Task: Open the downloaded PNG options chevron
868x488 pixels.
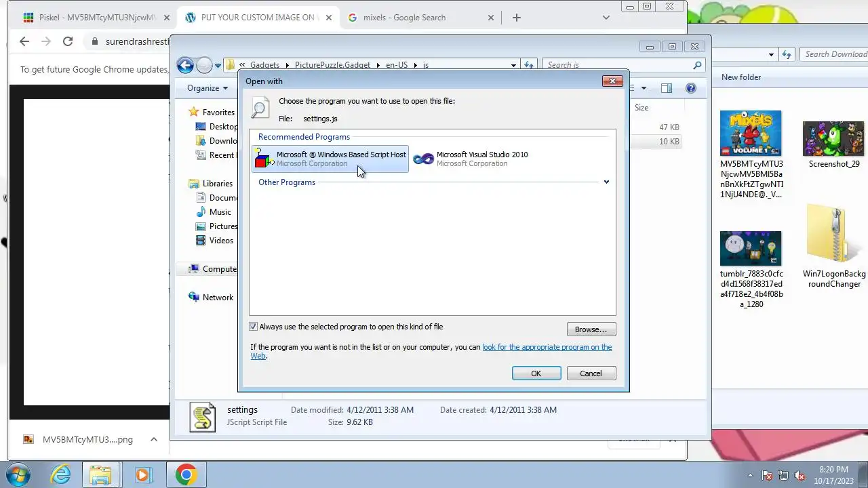Action: 154,439
